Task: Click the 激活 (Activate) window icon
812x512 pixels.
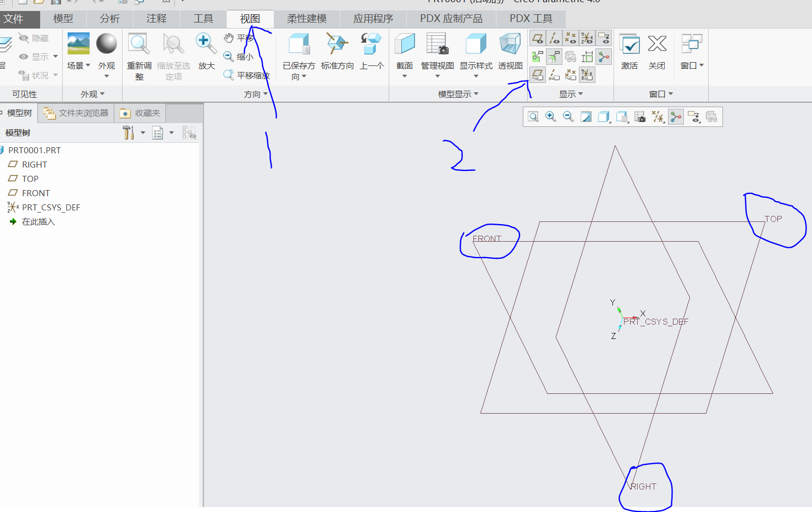Action: click(x=629, y=44)
